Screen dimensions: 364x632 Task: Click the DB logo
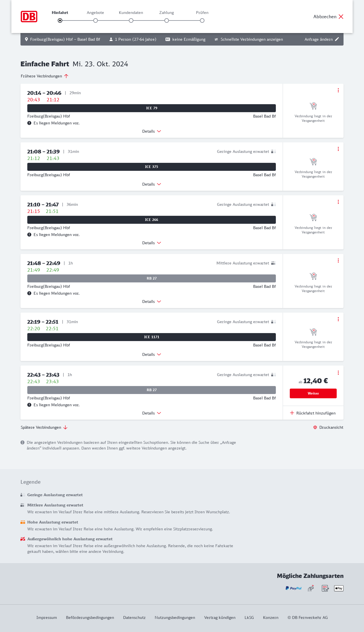point(29,17)
